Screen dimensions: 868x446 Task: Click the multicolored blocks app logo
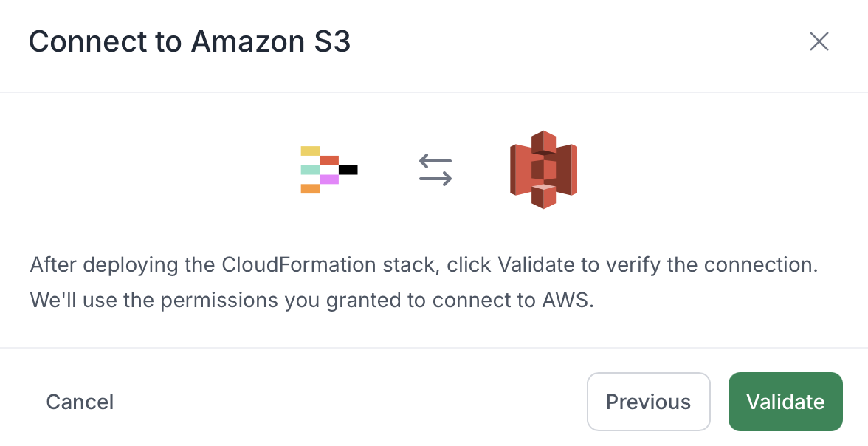coord(329,170)
